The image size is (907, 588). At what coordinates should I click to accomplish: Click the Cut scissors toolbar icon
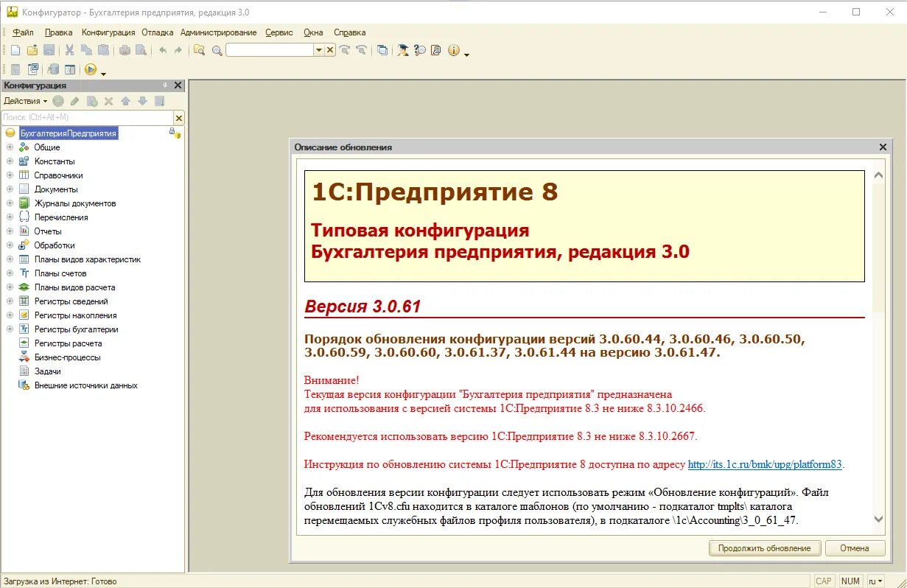pyautogui.click(x=70, y=50)
